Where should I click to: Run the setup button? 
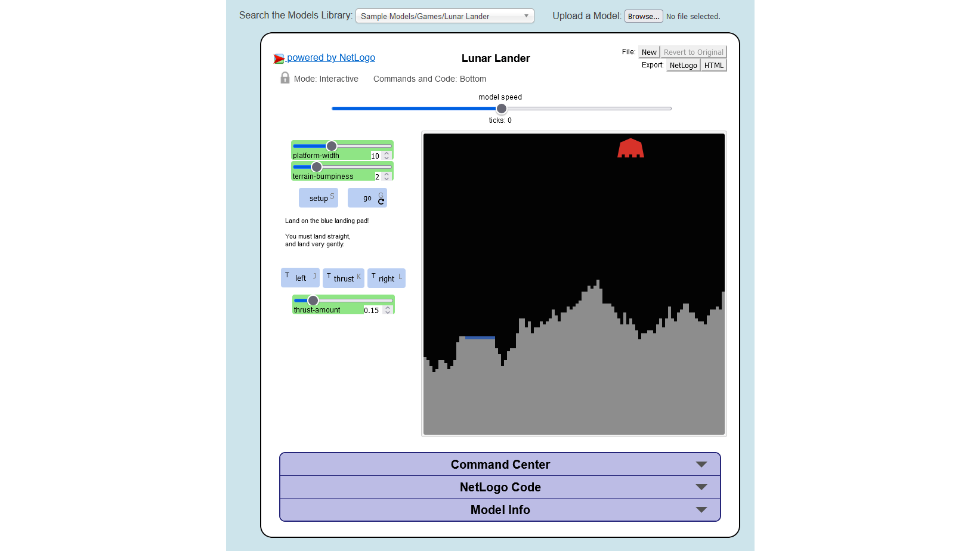319,198
